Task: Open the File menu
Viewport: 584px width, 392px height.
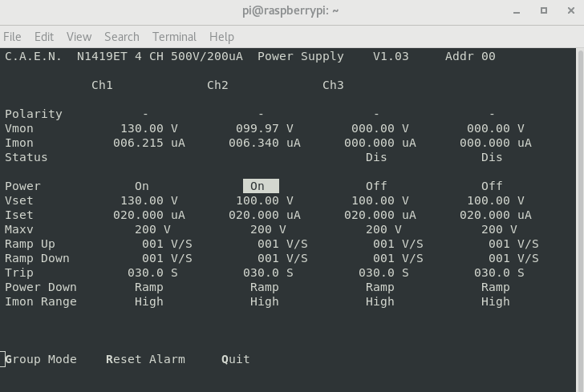Action: [12, 37]
